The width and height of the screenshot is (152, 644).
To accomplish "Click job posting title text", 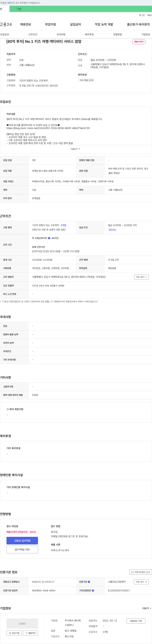I will pyautogui.click(x=44, y=42).
